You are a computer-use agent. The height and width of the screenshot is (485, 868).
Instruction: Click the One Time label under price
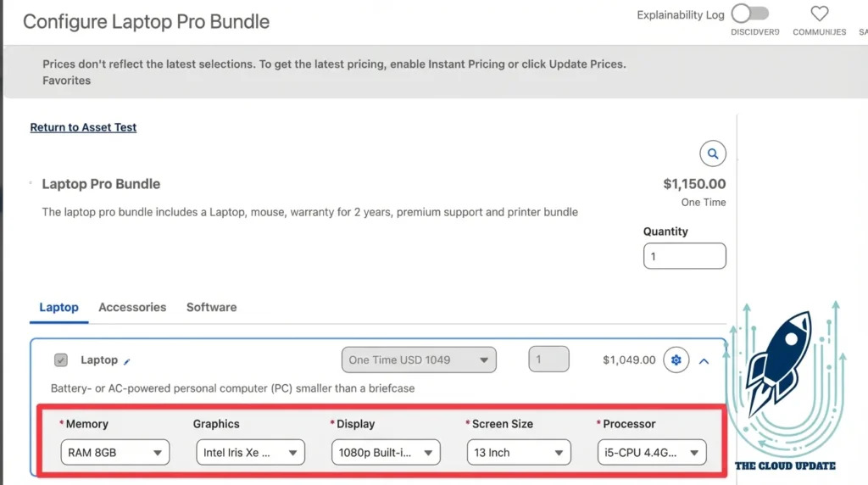point(703,202)
